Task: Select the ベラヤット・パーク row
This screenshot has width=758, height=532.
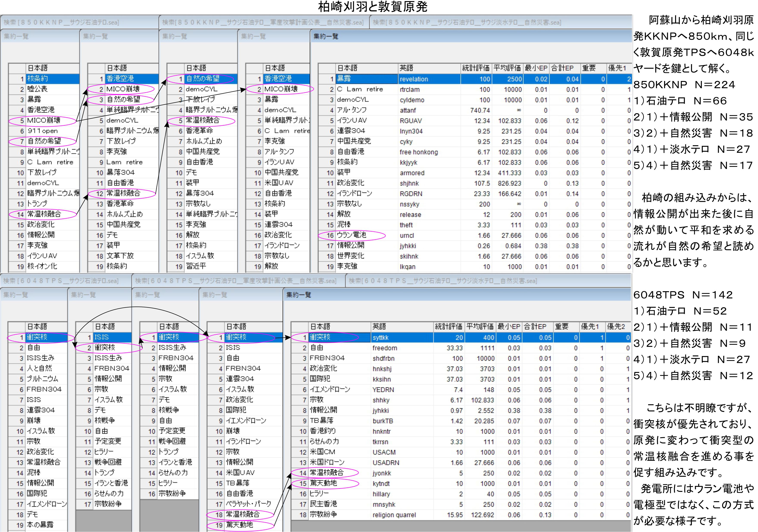Action: [x=248, y=504]
